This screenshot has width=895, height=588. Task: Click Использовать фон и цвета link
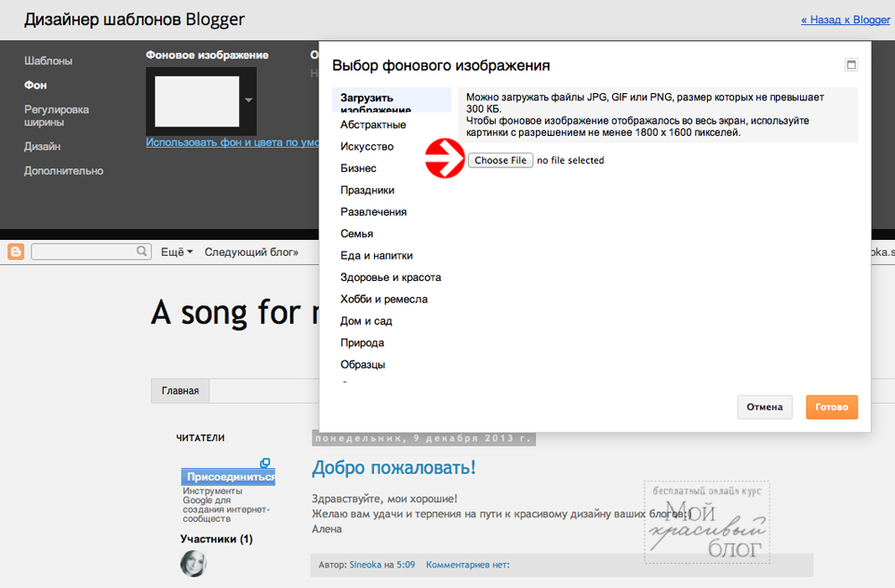pyautogui.click(x=233, y=142)
